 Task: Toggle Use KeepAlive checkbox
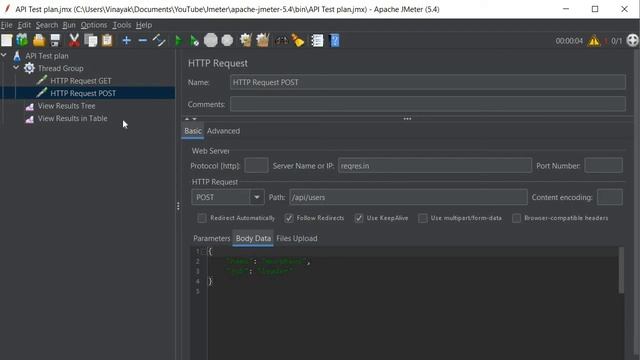(359, 218)
